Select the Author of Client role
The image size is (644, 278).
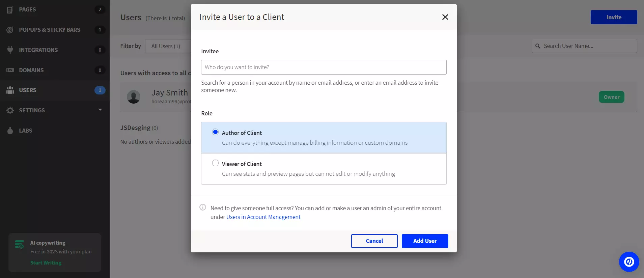[215, 132]
